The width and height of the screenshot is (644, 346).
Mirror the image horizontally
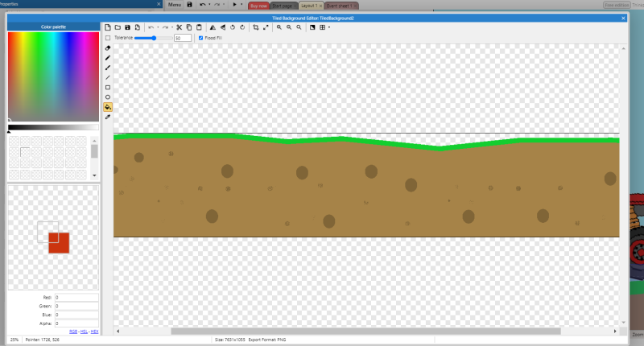213,27
